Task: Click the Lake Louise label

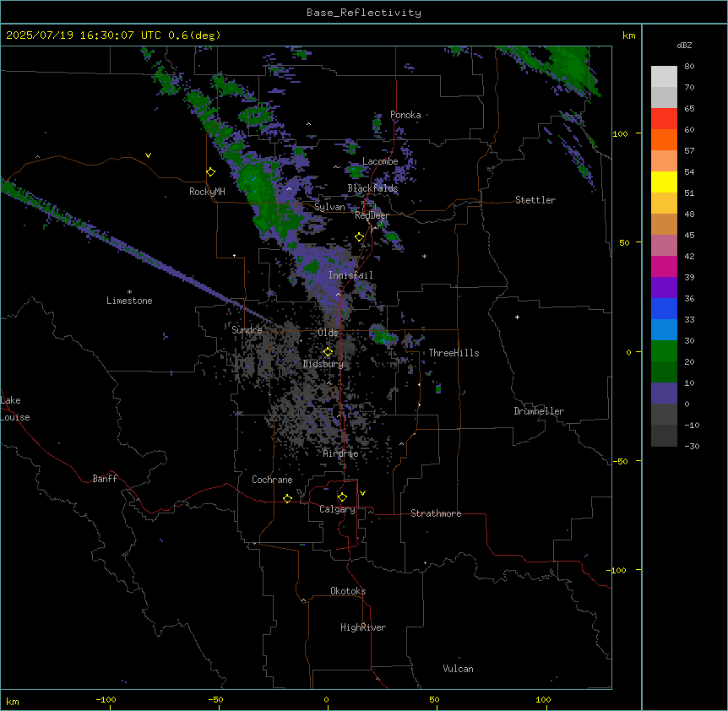Action: coord(15,409)
